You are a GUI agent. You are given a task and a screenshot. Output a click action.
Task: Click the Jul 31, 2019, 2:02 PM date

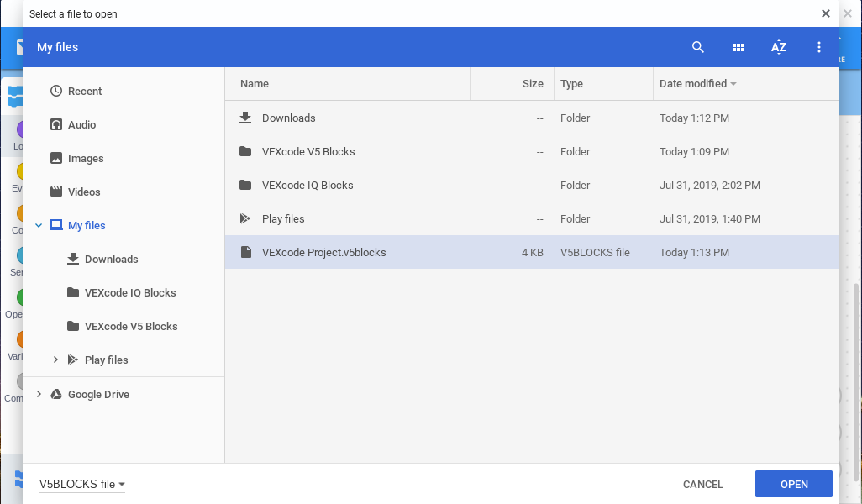point(710,186)
